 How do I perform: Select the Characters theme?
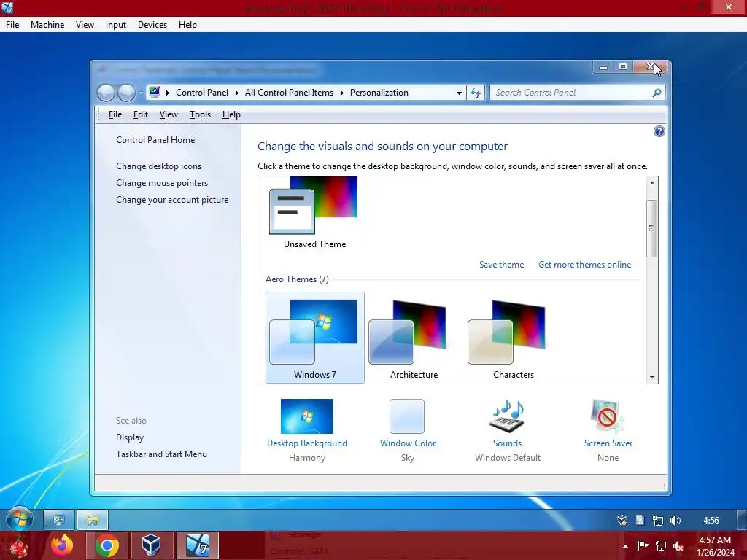tap(513, 338)
